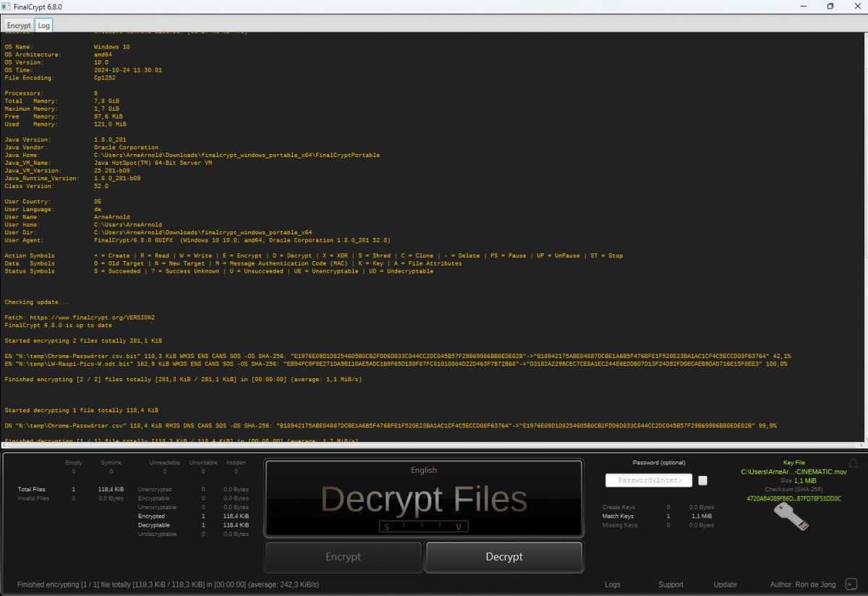Viewport: 868px width, 596px height.
Task: Click the Decrypt Files status display
Action: [x=424, y=499]
